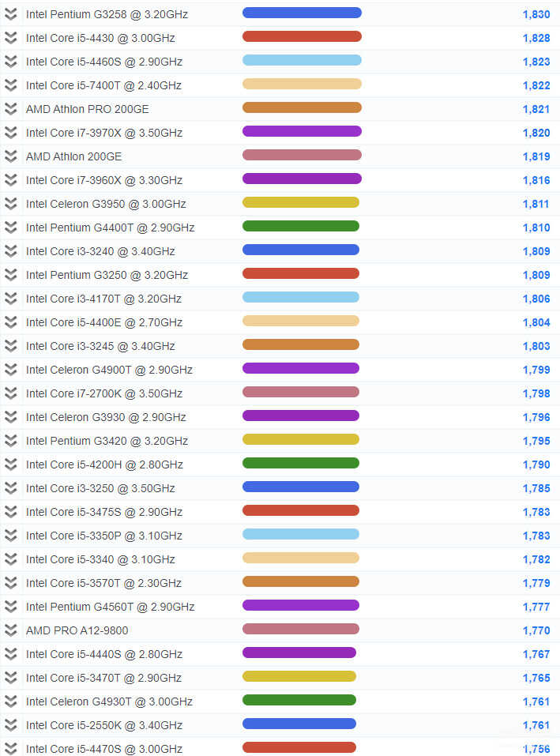
Task: Expand the Intel Pentium G3420 row chevron
Action: point(10,441)
